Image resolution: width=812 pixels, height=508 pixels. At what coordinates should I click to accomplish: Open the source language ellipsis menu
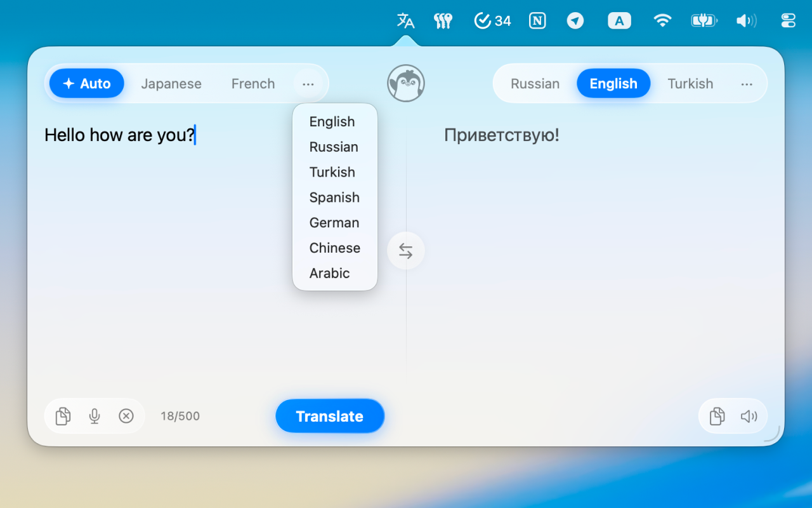pyautogui.click(x=308, y=83)
